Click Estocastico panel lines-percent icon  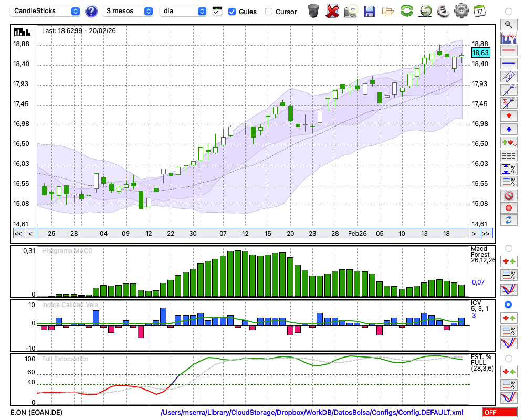pyautogui.click(x=509, y=384)
